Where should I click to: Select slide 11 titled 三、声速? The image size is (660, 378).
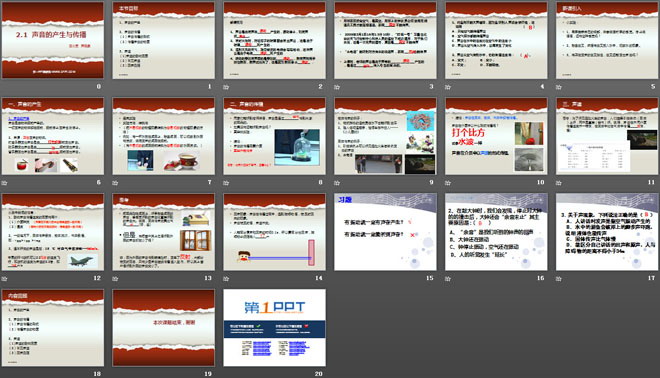(607, 136)
